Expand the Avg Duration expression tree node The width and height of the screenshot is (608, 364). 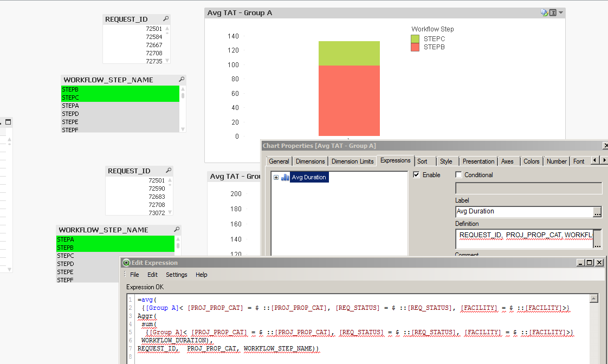click(x=276, y=177)
